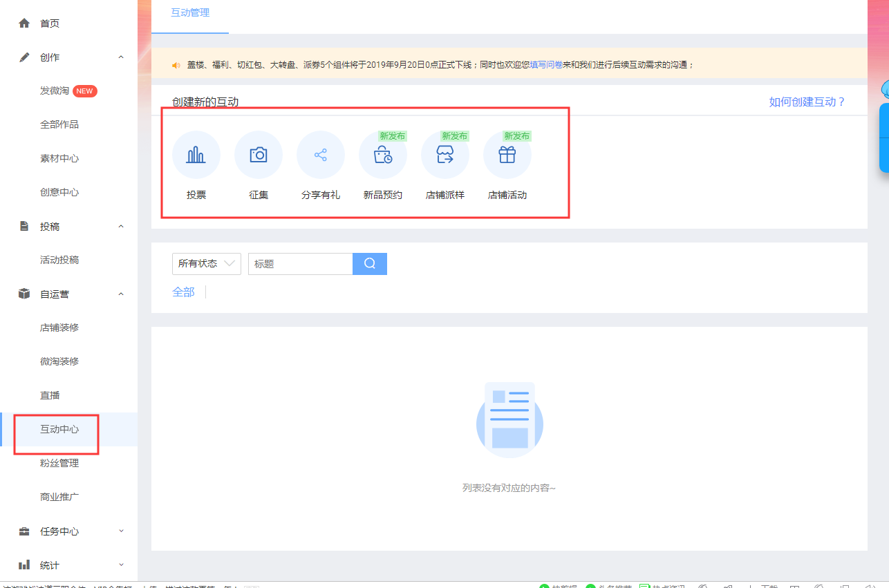This screenshot has height=588, width=889.
Task: Open 互动中心 in the sidebar
Action: tap(59, 429)
